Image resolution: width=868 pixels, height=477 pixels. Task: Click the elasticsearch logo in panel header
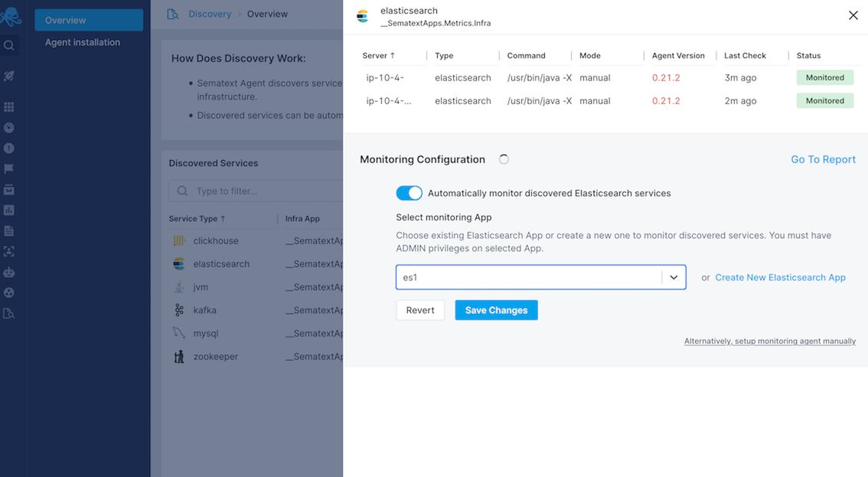tap(363, 17)
